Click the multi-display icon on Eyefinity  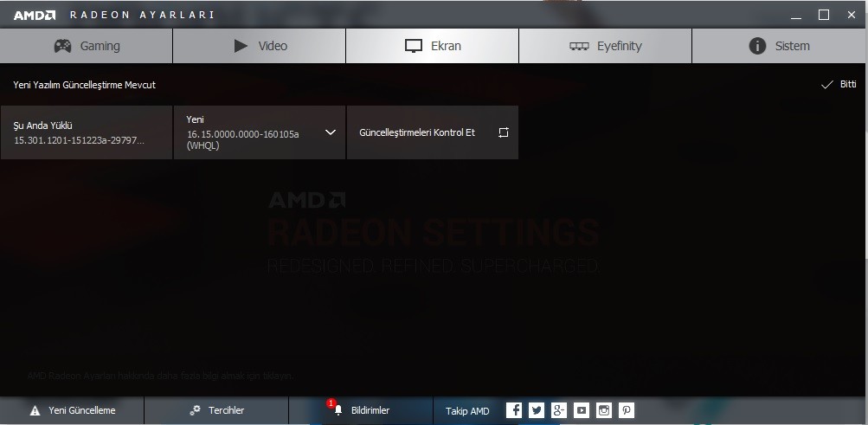pos(579,47)
